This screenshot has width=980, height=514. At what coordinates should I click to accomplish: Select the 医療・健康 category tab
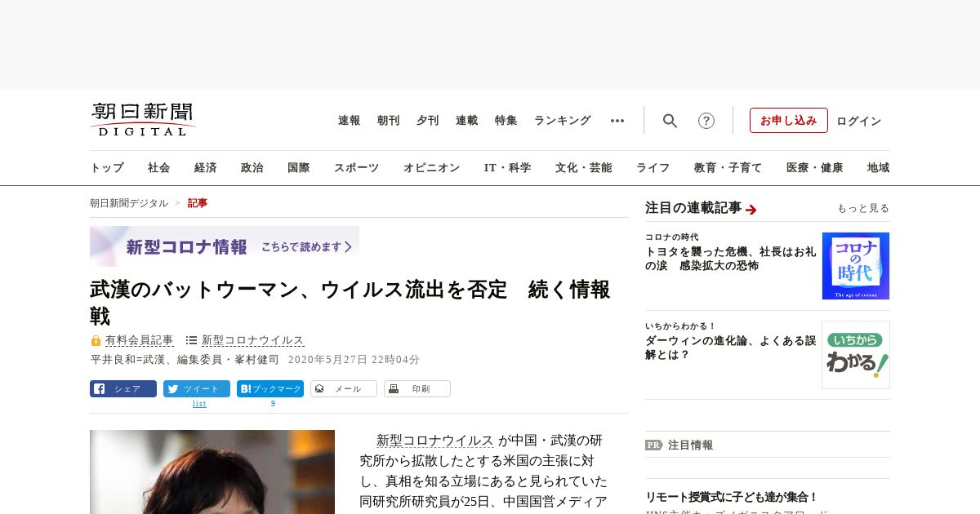(815, 168)
